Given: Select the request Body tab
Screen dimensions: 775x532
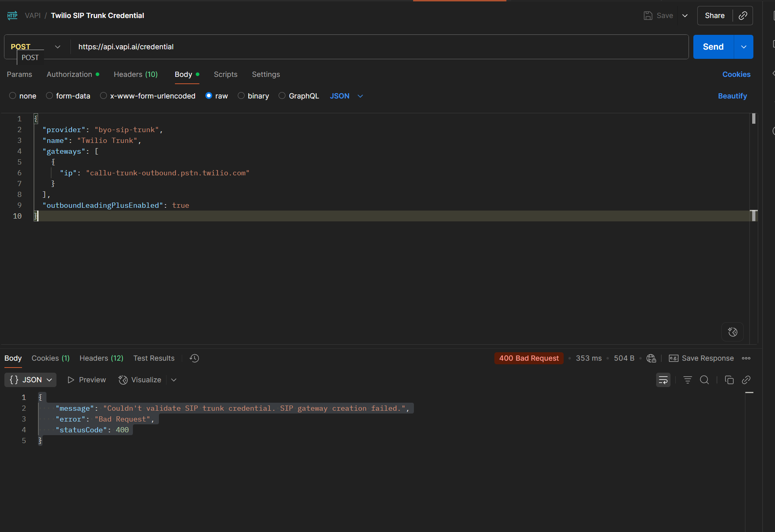Looking at the screenshot, I should pos(187,74).
